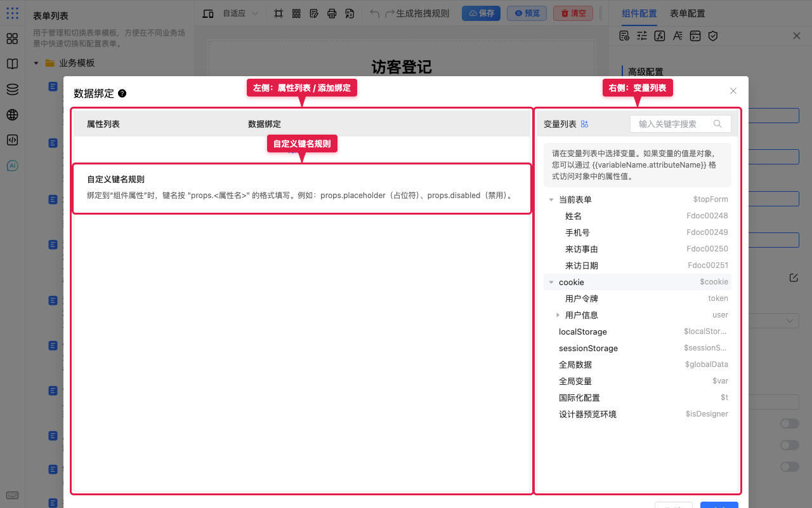This screenshot has width=812, height=508.
Task: Click the print icon in toolbar
Action: tap(332, 13)
